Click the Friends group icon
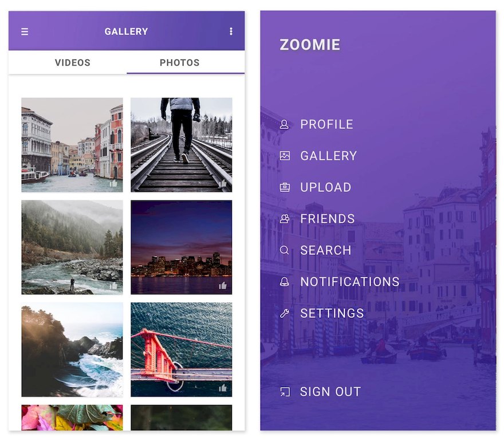504x441 pixels. tap(285, 219)
